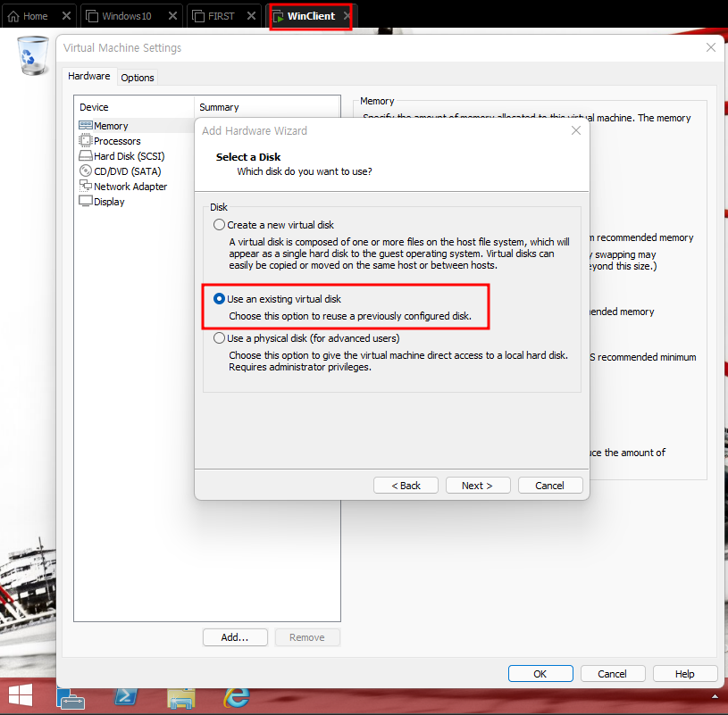Viewport: 728px width, 715px height.
Task: Select the Create a new virtual disk option
Action: pyautogui.click(x=219, y=225)
